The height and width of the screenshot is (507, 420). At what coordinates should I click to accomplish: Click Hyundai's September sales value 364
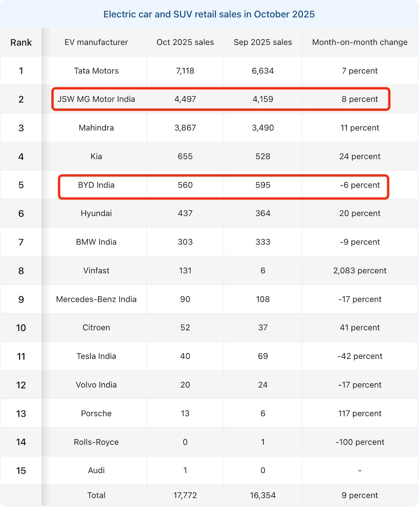tap(263, 214)
